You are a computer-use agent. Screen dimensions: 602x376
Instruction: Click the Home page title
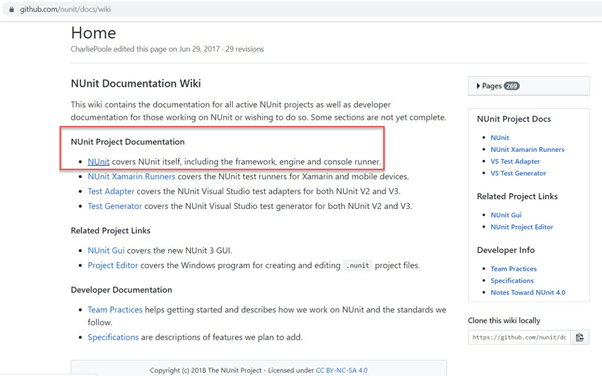pyautogui.click(x=93, y=33)
